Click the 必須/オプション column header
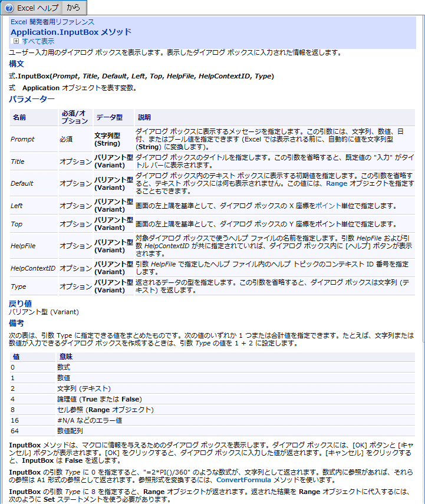425x504 pixels. tap(75, 117)
